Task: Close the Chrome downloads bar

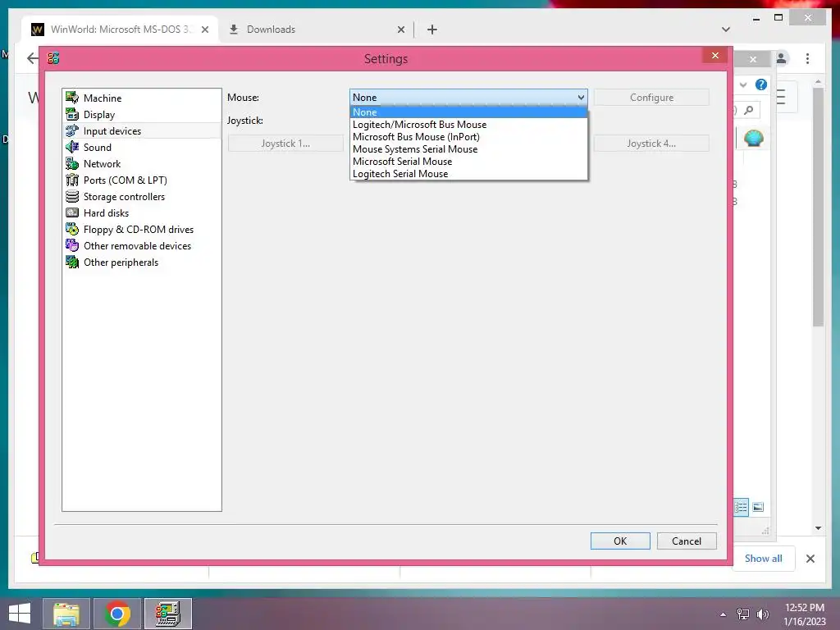Action: point(810,559)
